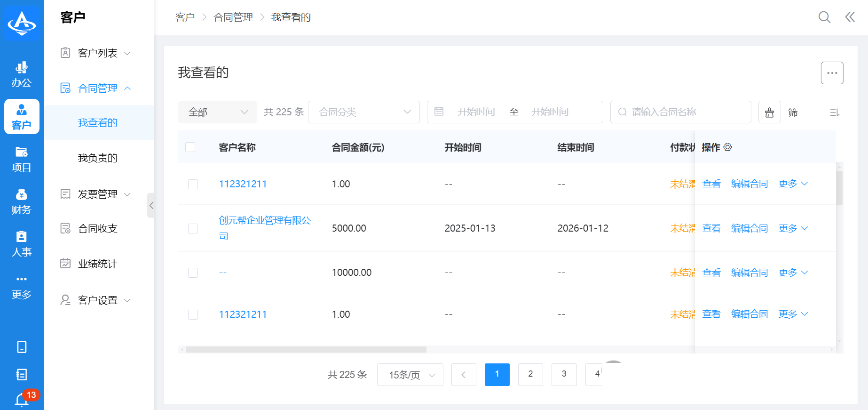Click the gear icon beside 操作 column
Image resolution: width=868 pixels, height=410 pixels.
(727, 147)
